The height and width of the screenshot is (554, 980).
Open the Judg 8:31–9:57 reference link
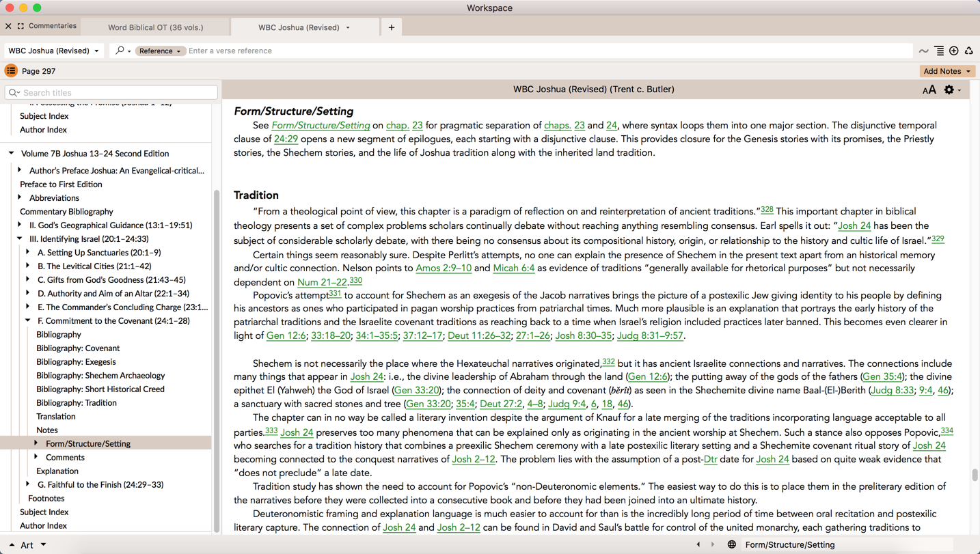650,335
